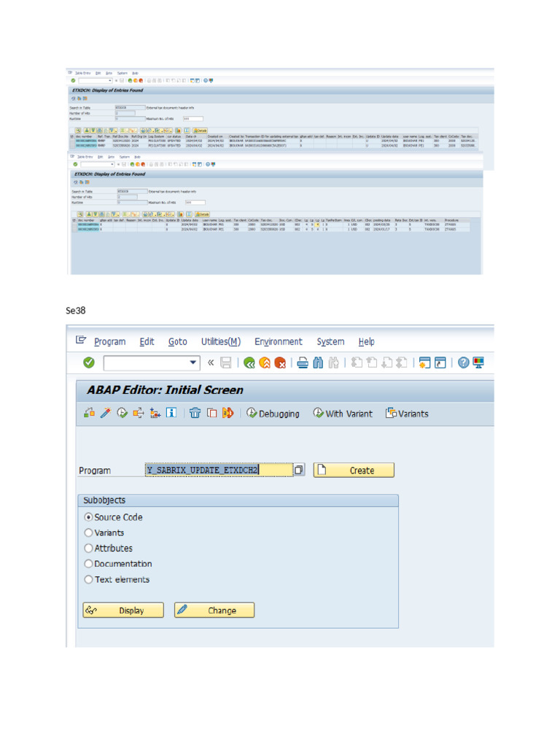Click the orange Exit icon

[265, 363]
